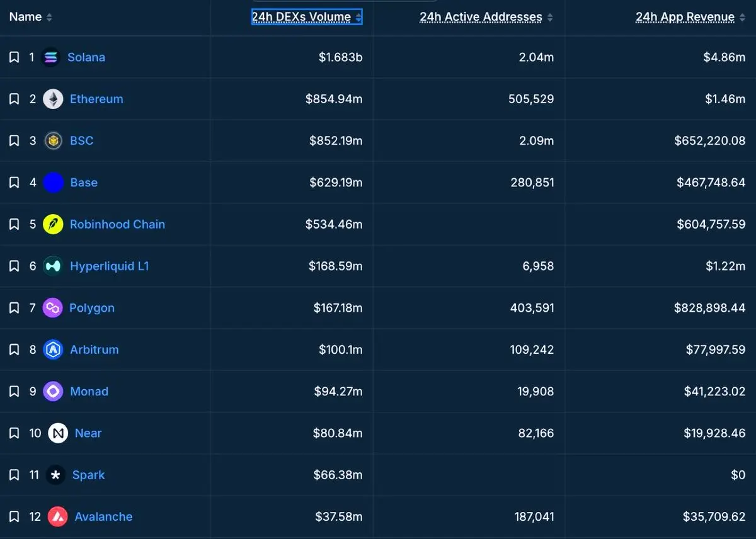Screen dimensions: 756x539
Task: Bookmark the Avalanche row
Action: (x=14, y=517)
